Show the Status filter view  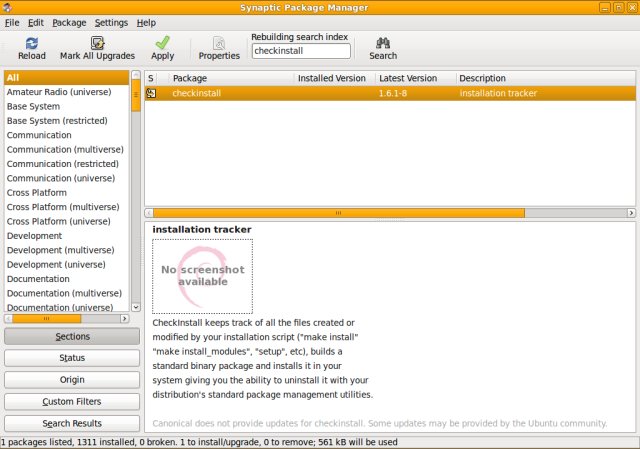(x=72, y=358)
